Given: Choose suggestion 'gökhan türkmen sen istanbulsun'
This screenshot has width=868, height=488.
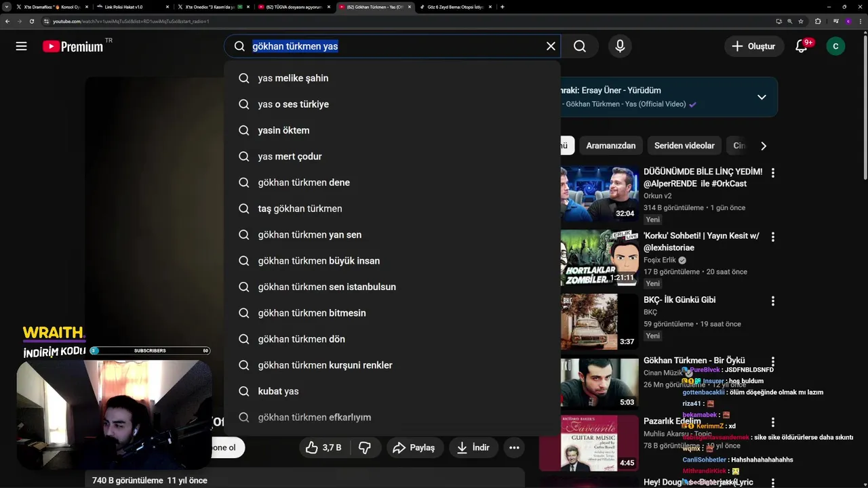Looking at the screenshot, I should point(392,287).
